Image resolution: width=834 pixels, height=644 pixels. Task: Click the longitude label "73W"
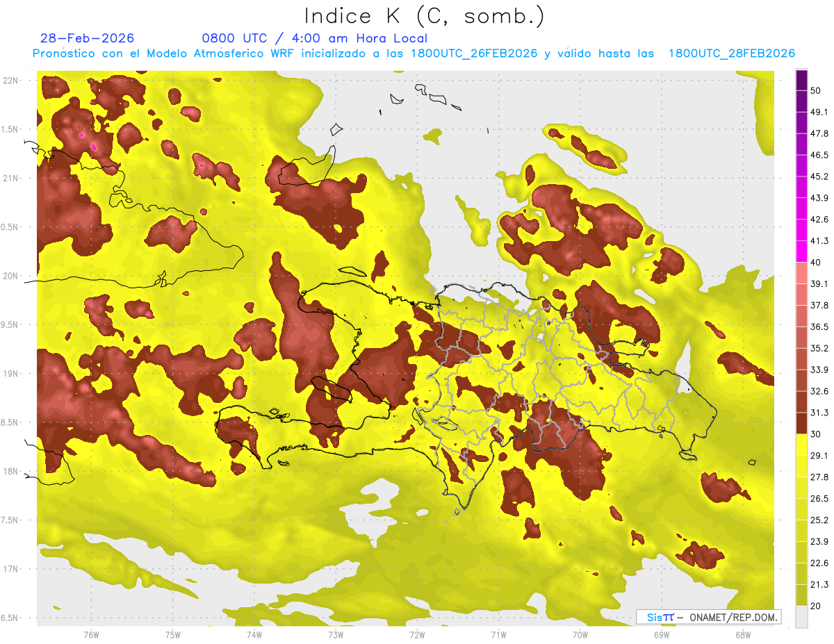click(x=336, y=634)
